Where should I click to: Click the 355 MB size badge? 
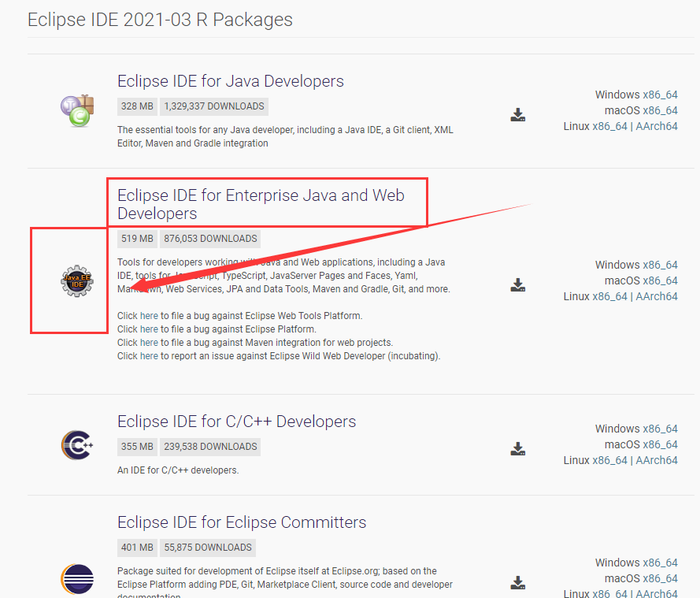click(137, 447)
